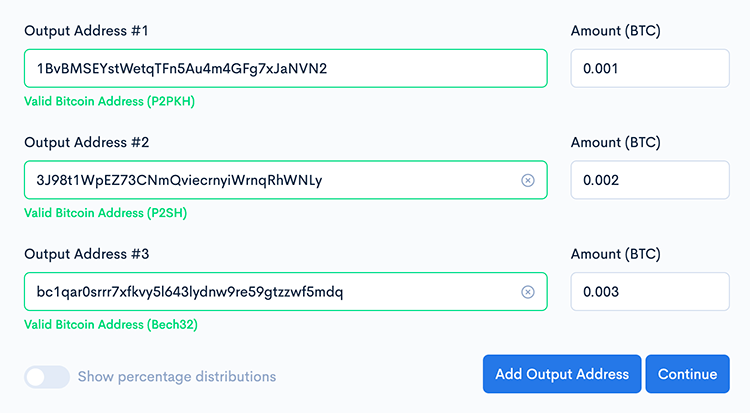Clear the Output Address #3 field
Screen dimensions: 750x413
coord(528,292)
